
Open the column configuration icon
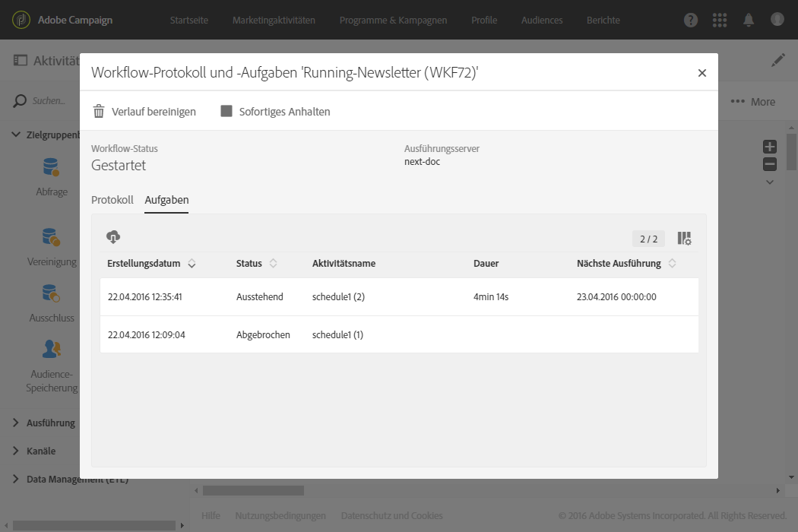[684, 239]
